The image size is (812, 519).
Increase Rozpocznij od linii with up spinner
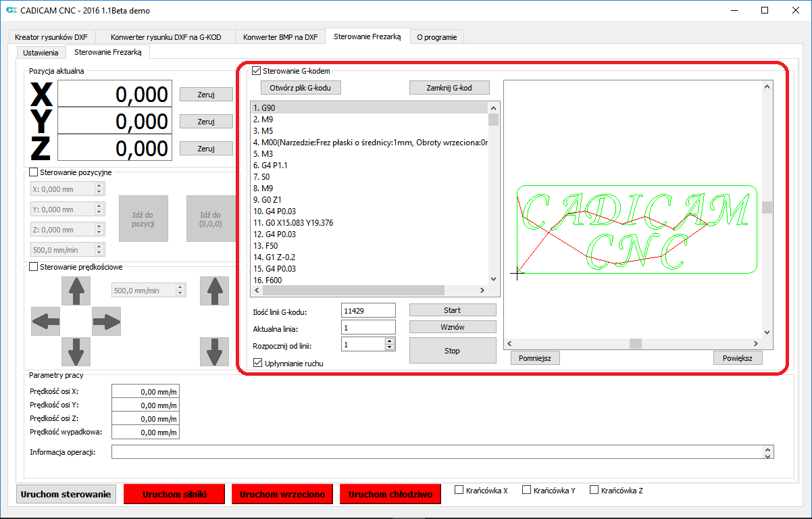pos(390,341)
